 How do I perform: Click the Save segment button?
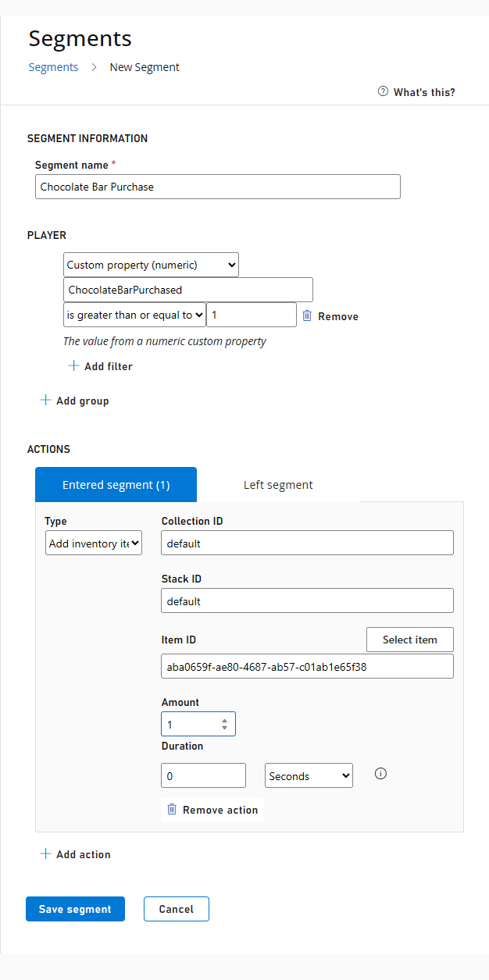coord(75,909)
